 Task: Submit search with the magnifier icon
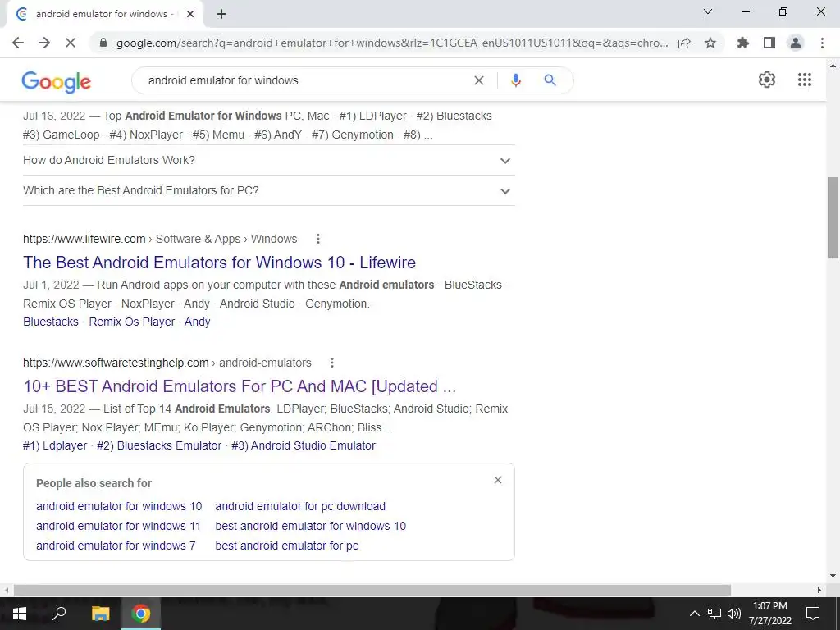pyautogui.click(x=550, y=80)
